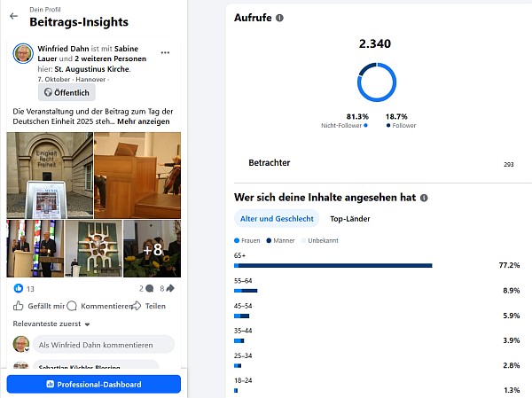The height and width of the screenshot is (398, 532).
Task: Click the blue like reaction icon with 13
Action: [x=19, y=288]
